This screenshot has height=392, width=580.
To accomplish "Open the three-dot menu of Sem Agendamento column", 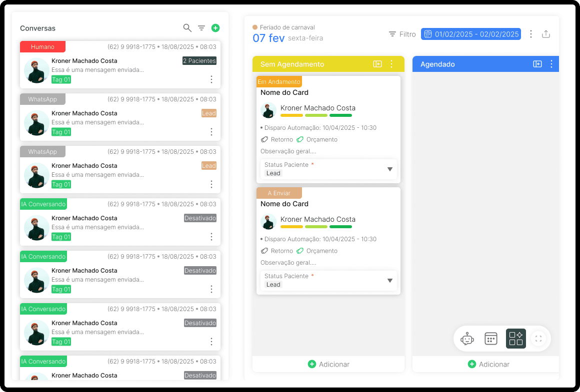I will tap(391, 64).
